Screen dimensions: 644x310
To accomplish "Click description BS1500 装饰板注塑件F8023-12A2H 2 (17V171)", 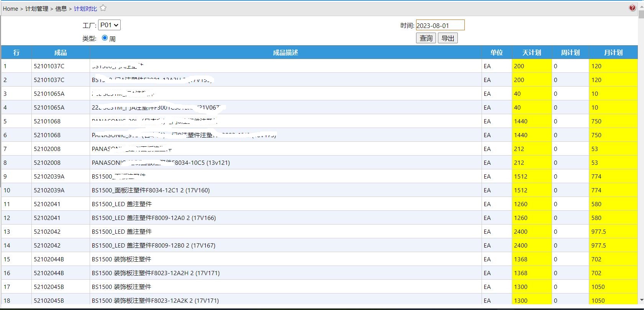I will click(x=156, y=273).
